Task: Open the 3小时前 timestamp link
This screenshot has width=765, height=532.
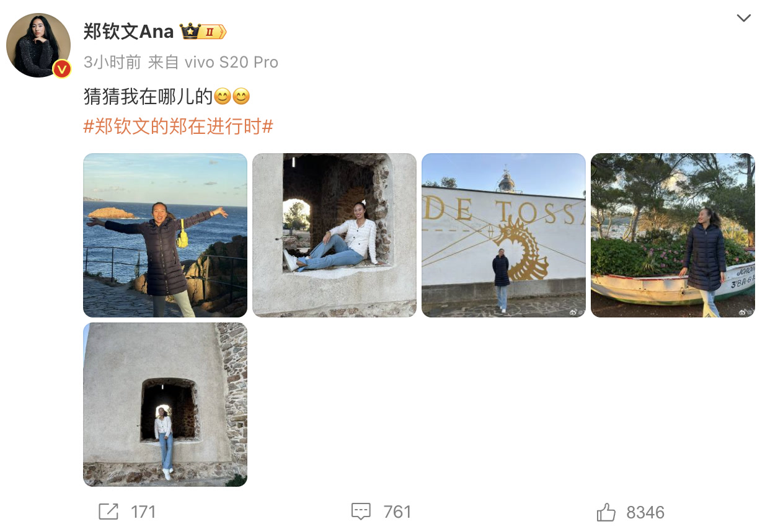Action: point(112,62)
